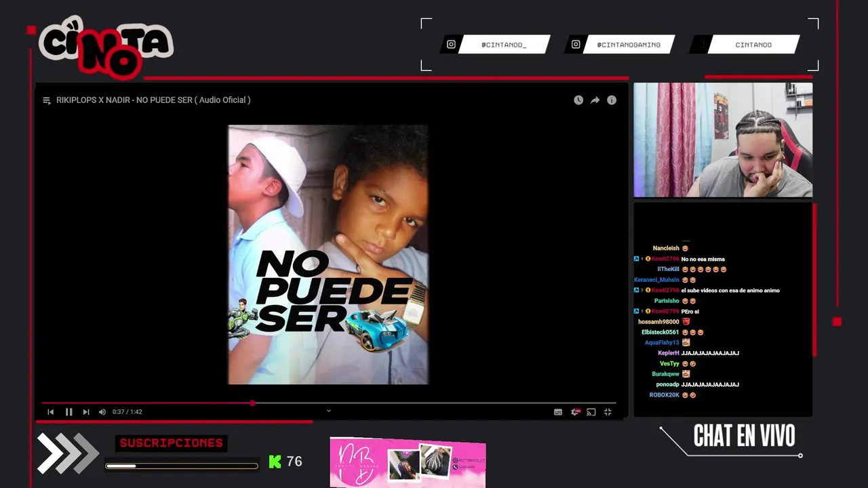Click chat username ROBOX20K
Image resolution: width=868 pixels, height=488 pixels.
point(665,395)
